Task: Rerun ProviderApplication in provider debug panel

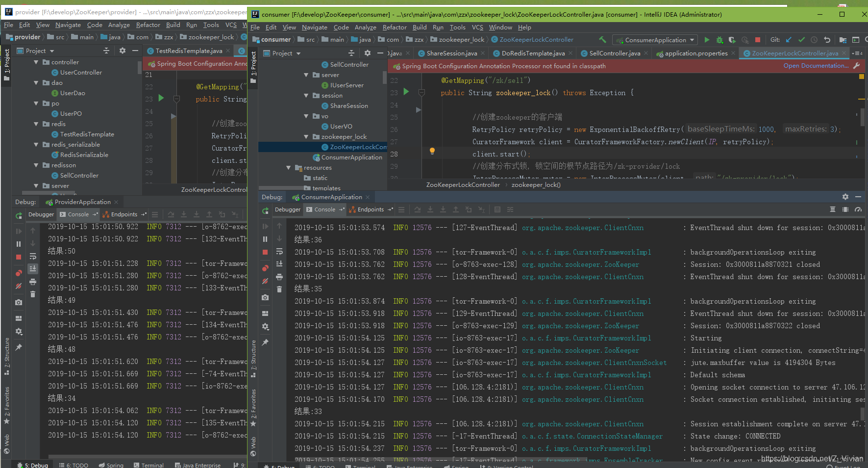Action: point(19,215)
